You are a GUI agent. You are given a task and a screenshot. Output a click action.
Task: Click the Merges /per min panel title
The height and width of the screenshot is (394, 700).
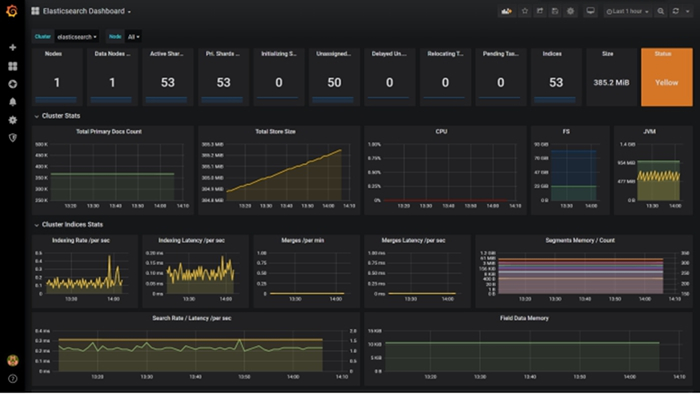[x=302, y=241]
